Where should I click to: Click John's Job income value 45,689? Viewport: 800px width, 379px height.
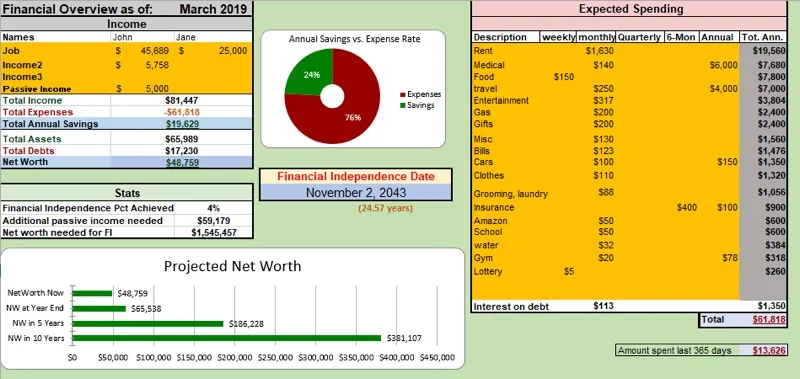point(155,50)
